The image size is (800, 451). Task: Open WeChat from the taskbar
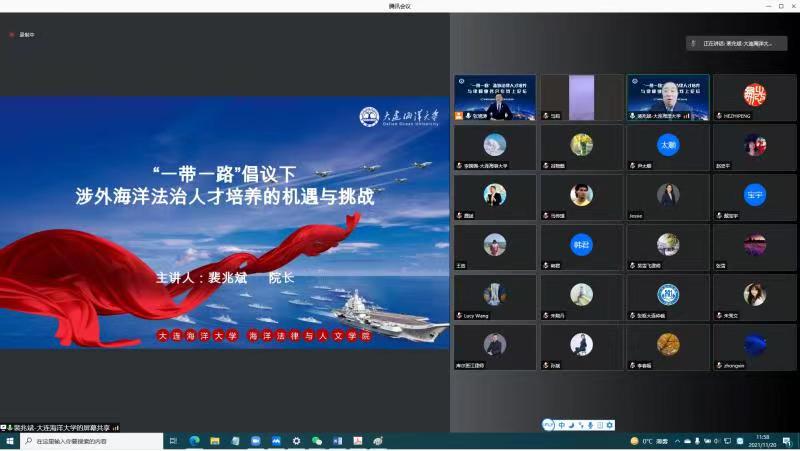(317, 441)
